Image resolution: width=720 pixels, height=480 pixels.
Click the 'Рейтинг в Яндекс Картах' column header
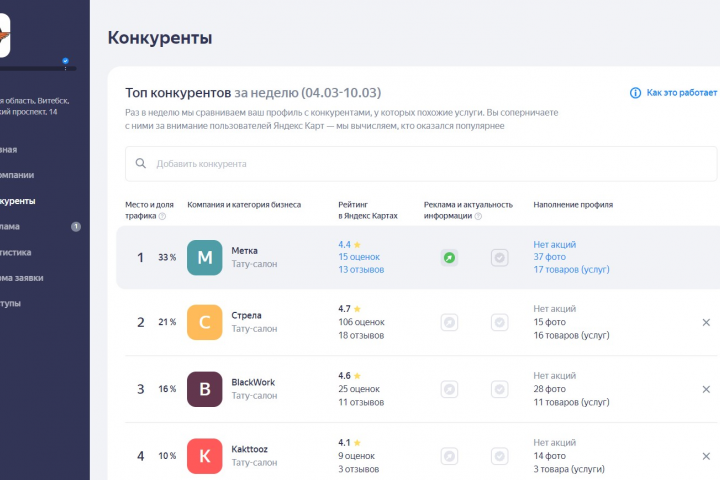[368, 210]
